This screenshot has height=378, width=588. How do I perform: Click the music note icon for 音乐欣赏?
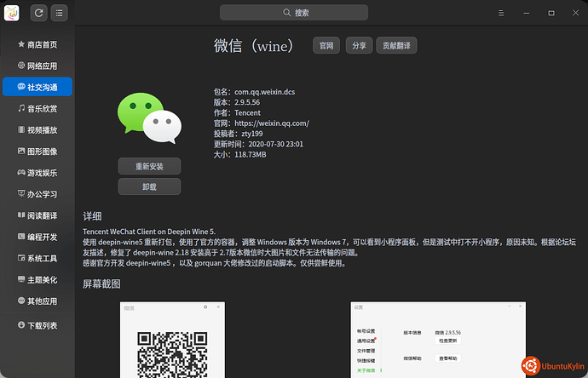point(21,108)
